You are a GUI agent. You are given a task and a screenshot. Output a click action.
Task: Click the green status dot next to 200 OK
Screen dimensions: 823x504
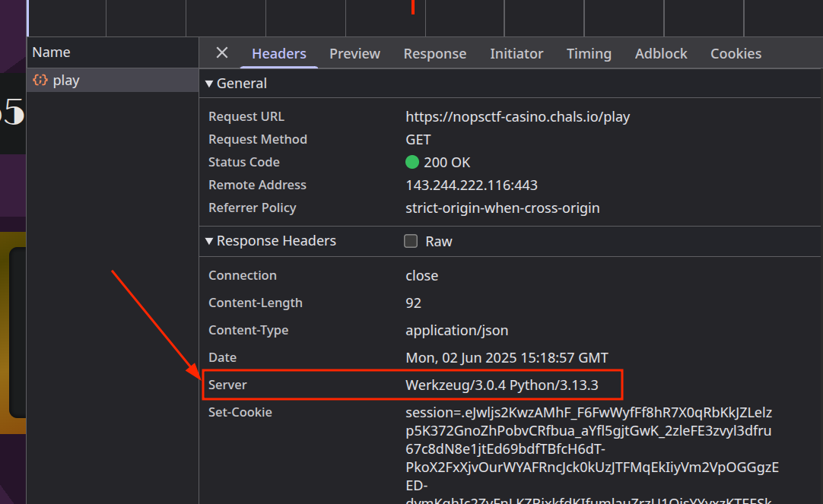tap(411, 162)
